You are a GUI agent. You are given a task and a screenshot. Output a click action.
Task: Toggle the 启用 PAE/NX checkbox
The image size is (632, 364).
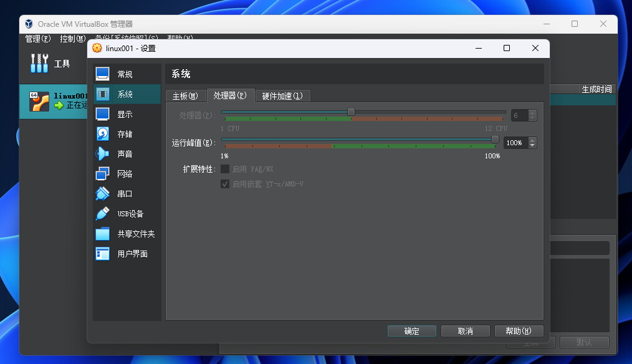click(x=225, y=169)
